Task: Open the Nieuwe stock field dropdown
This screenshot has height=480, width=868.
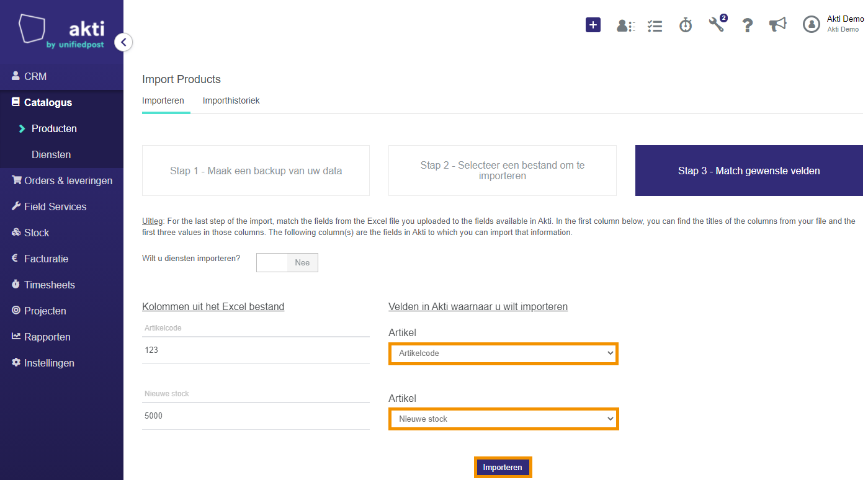Action: pos(503,419)
